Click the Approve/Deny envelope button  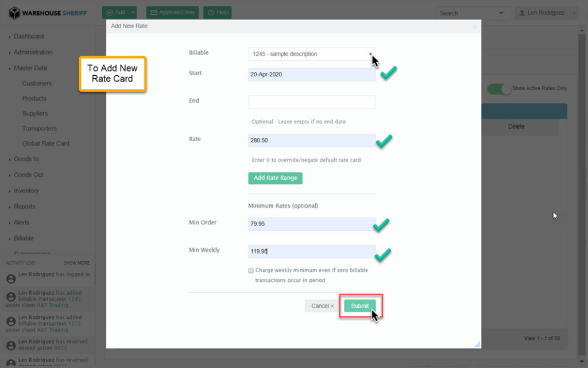pyautogui.click(x=172, y=12)
